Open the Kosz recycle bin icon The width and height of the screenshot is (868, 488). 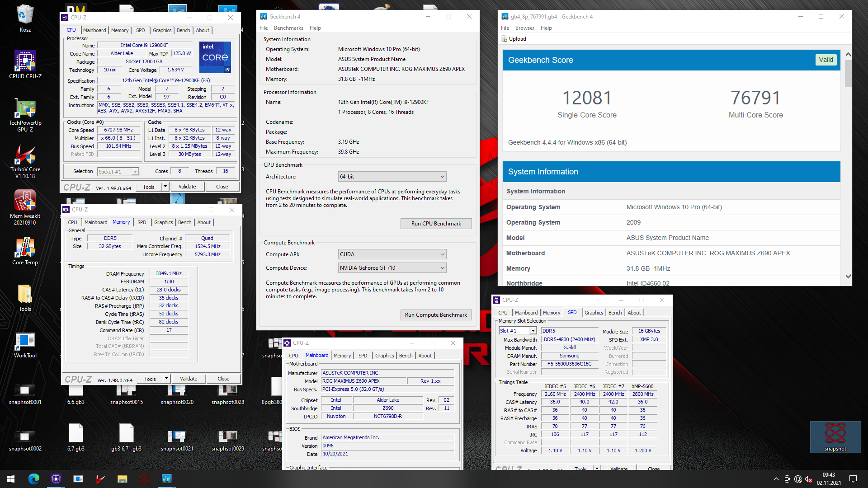[25, 18]
